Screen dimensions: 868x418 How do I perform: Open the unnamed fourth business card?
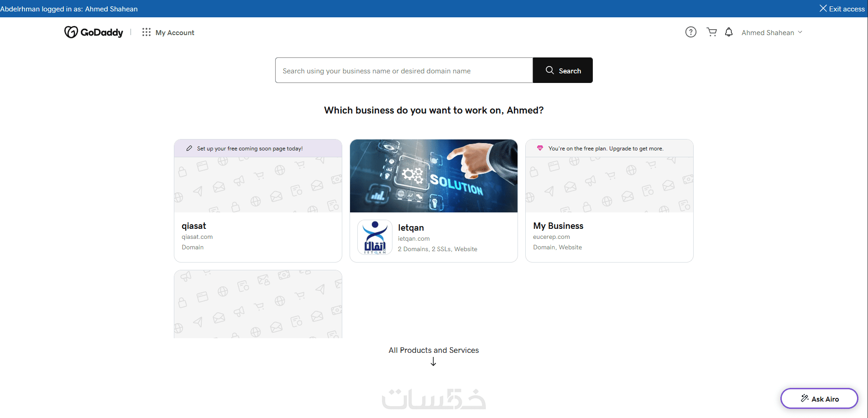click(x=258, y=304)
